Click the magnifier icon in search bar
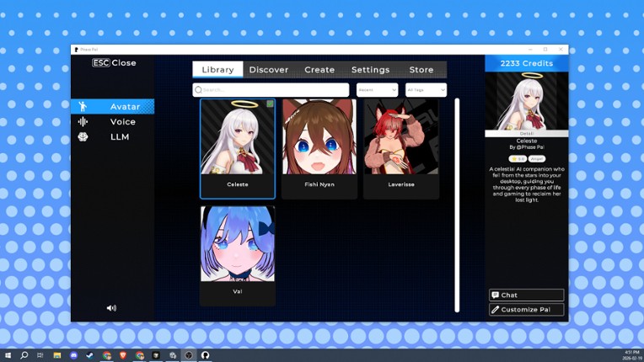The image size is (644, 362). tap(199, 90)
